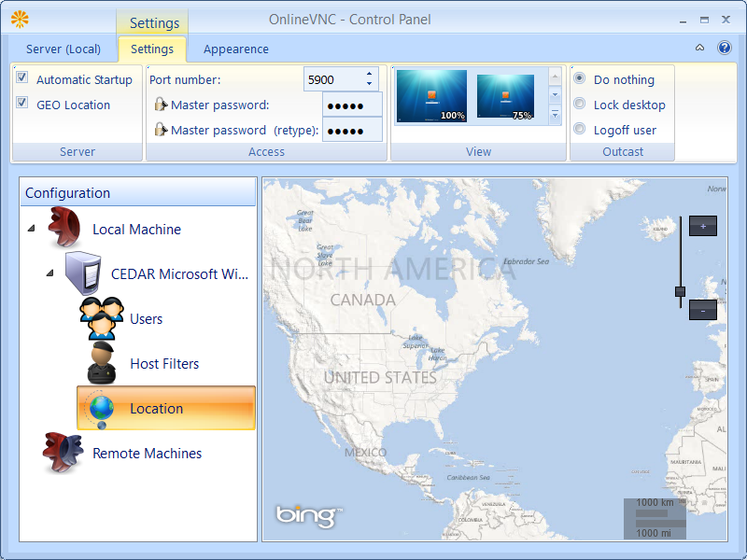Collapse the Local Machine tree node
This screenshot has width=747, height=560.
[32, 229]
